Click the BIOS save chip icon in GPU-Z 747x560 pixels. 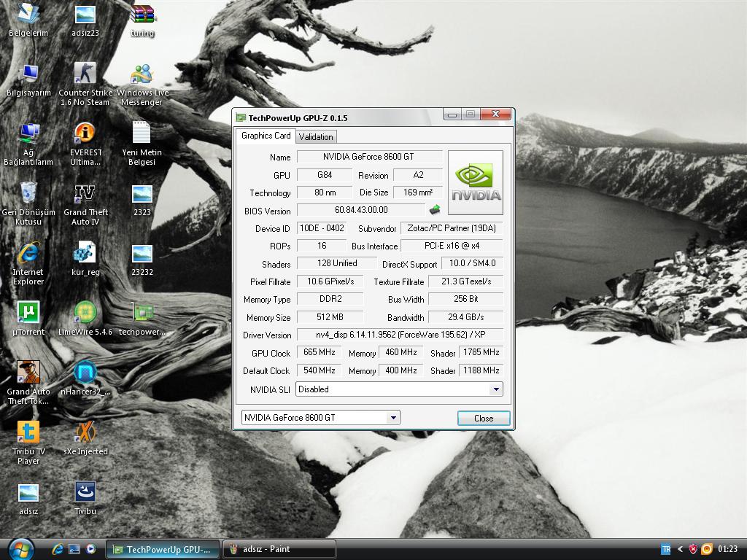[435, 209]
